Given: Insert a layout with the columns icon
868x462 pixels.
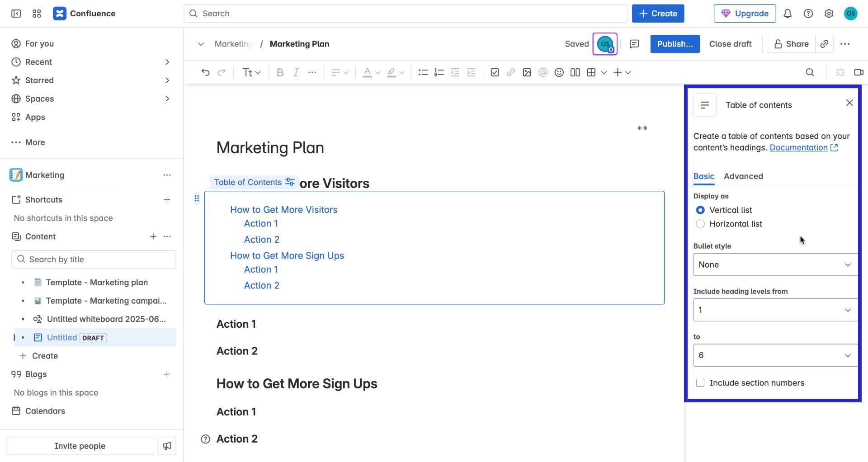Looking at the screenshot, I should 575,72.
